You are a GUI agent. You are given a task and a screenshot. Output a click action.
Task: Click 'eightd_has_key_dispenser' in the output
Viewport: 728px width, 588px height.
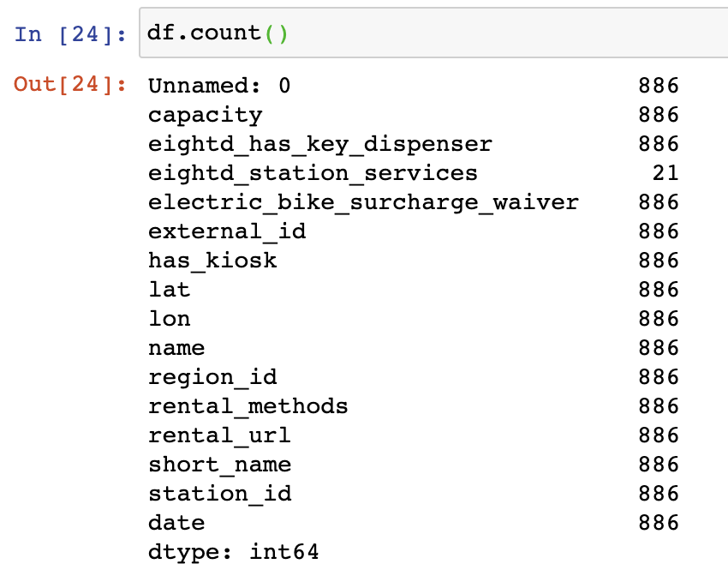point(319,144)
